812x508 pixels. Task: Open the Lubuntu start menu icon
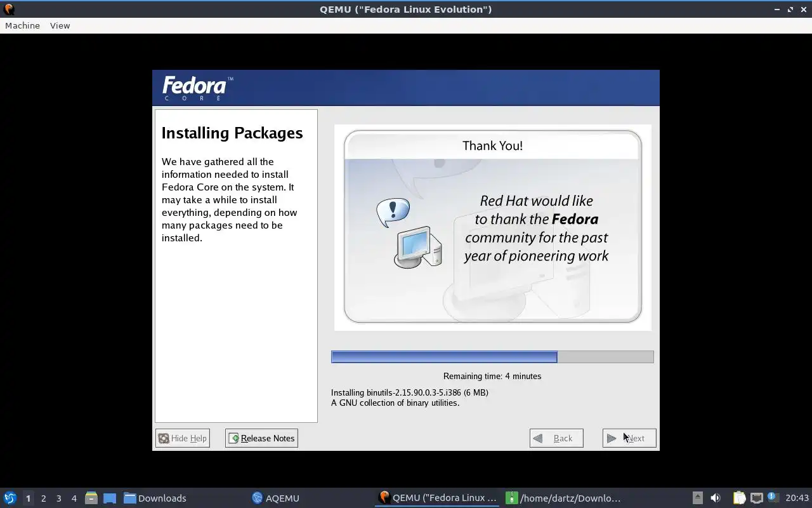coord(10,498)
